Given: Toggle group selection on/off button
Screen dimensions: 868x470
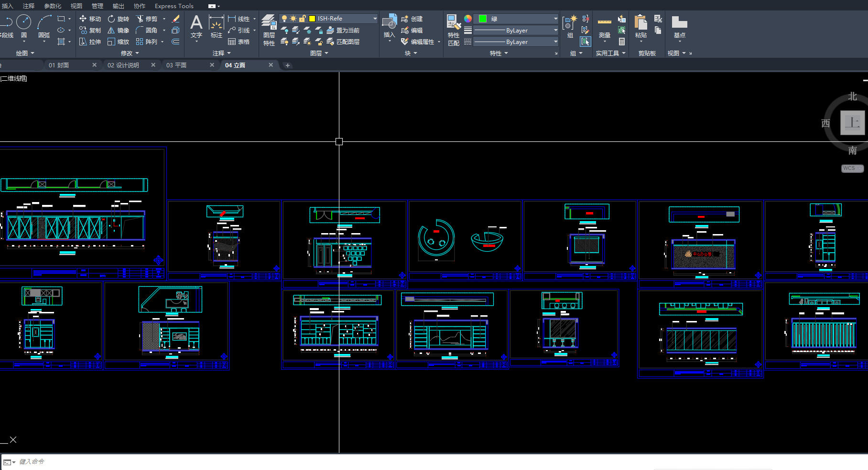Looking at the screenshot, I should [586, 42].
